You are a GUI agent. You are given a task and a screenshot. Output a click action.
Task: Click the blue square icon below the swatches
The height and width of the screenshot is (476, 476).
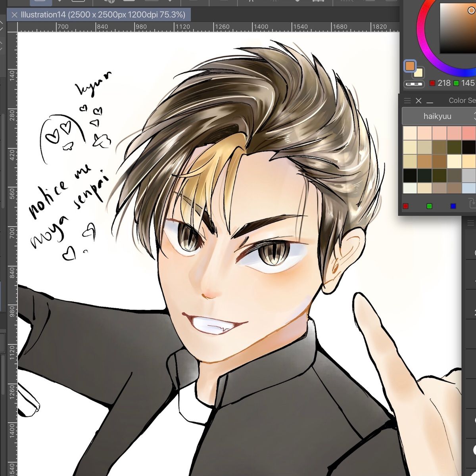(453, 206)
